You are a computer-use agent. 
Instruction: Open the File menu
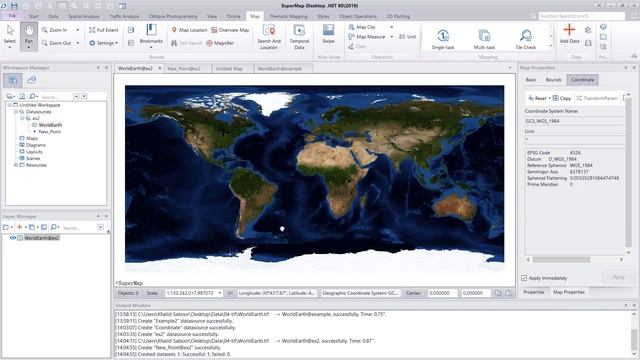pos(12,16)
